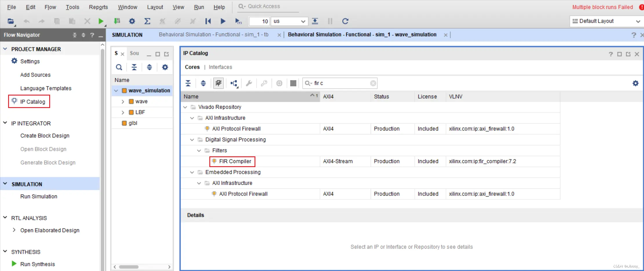644x271 pixels.
Task: Collapse all in Scope panel
Action: click(x=134, y=67)
